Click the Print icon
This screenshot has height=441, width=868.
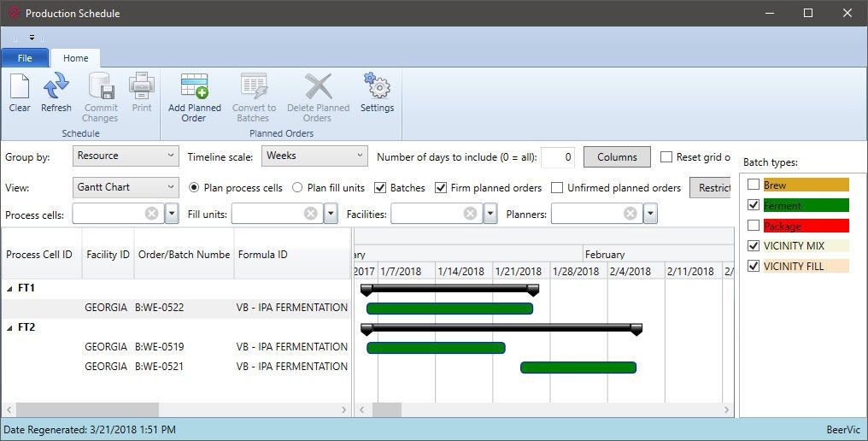coord(142,87)
